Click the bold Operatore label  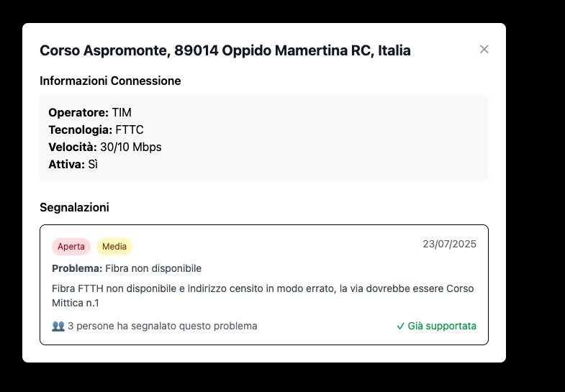(x=78, y=112)
